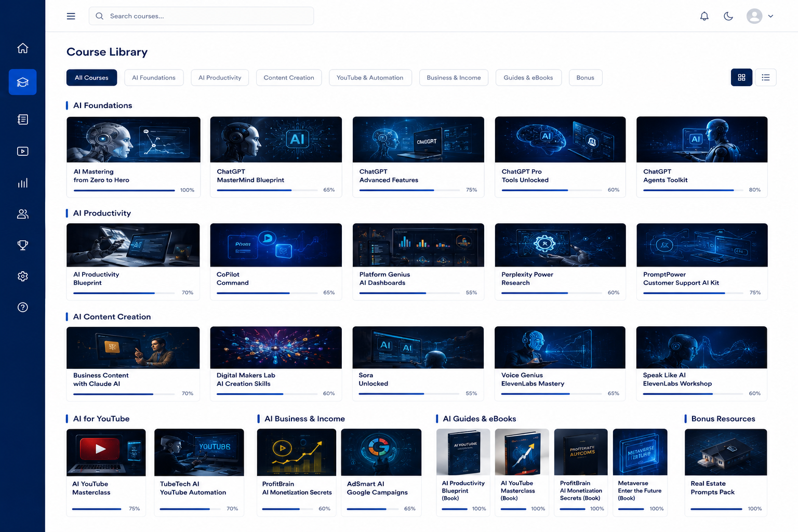Open AI Productivity Blueprint (Book) cover
798x532 pixels.
pyautogui.click(x=463, y=452)
